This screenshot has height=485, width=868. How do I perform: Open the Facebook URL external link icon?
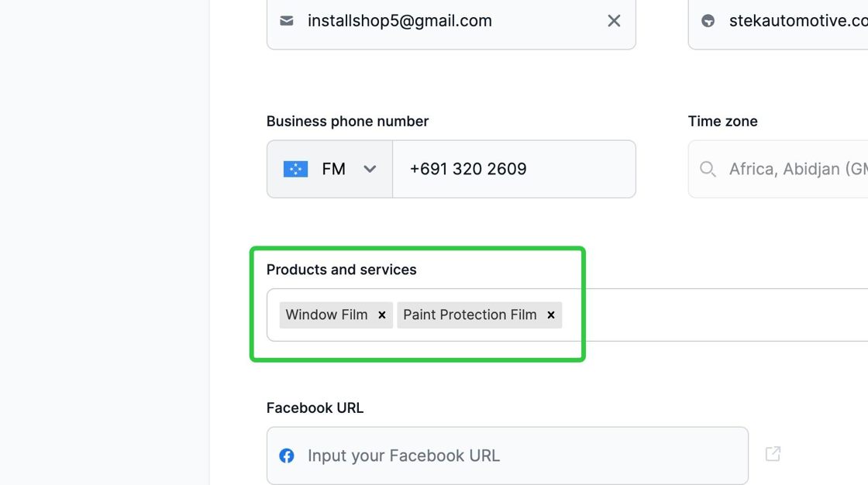[x=773, y=454]
